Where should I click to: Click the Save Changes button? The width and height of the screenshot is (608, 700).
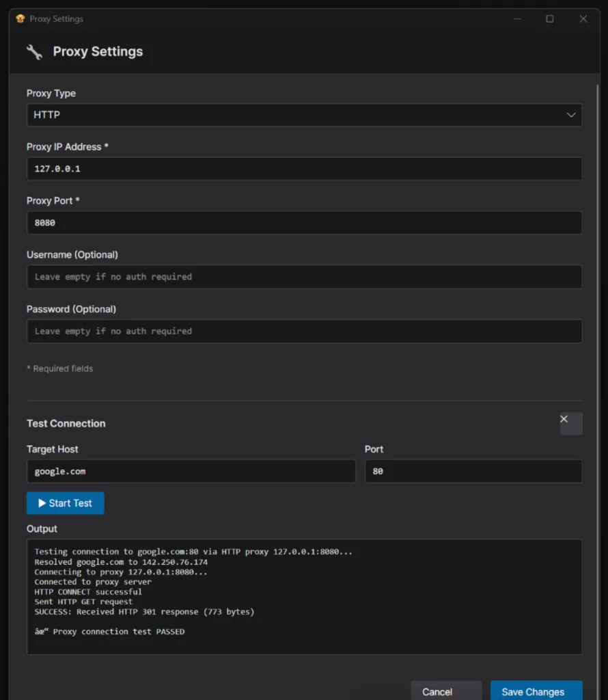[x=536, y=691]
